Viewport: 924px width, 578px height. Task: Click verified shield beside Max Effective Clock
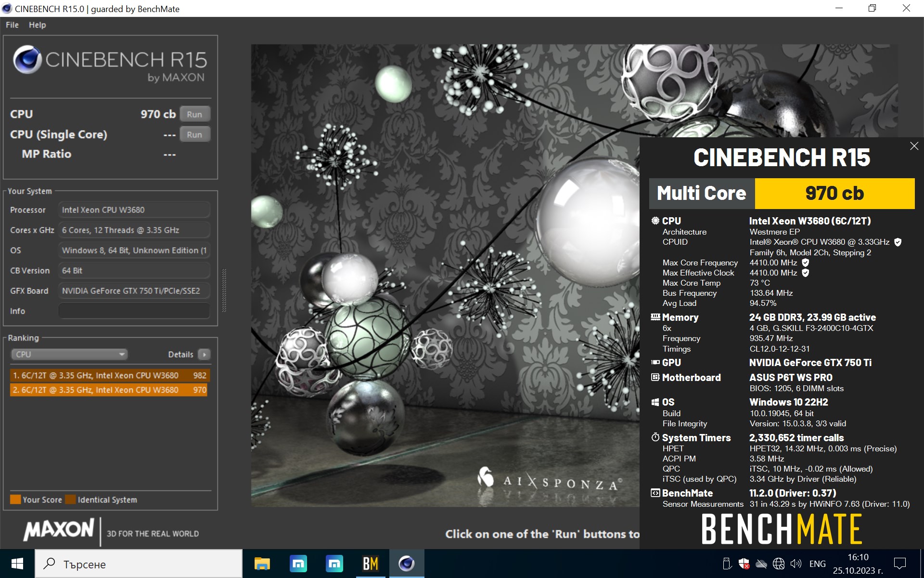[806, 273]
